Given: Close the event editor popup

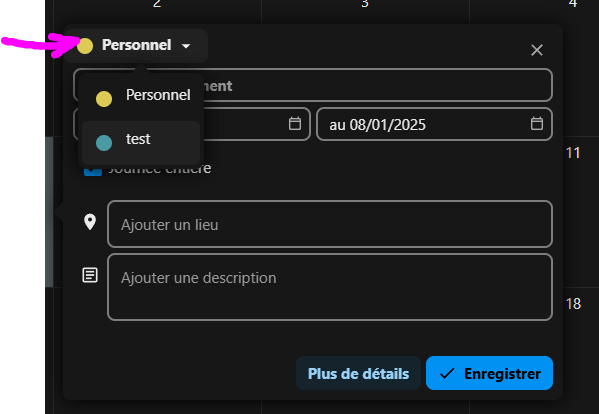Looking at the screenshot, I should tap(537, 50).
